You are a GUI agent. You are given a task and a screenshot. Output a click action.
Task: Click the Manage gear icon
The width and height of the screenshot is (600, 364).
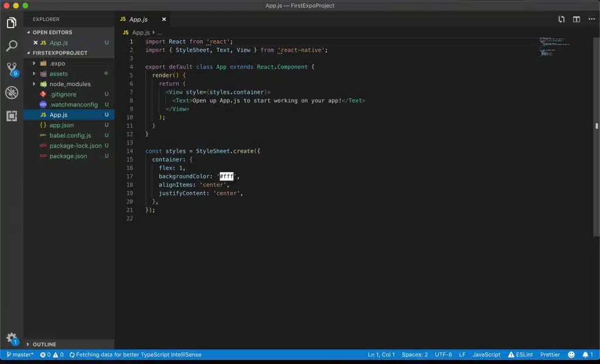(11, 338)
